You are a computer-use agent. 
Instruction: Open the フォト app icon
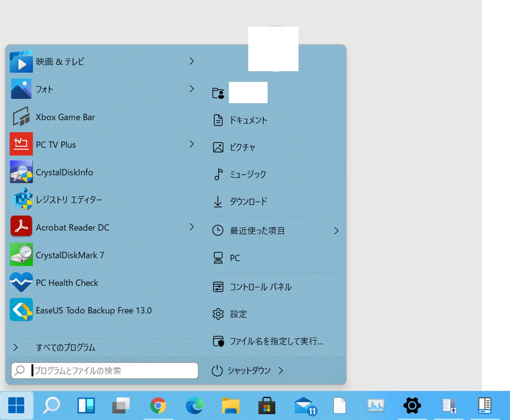[21, 89]
